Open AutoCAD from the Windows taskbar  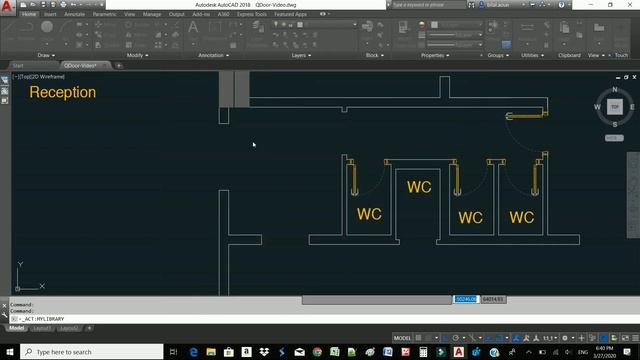click(459, 352)
